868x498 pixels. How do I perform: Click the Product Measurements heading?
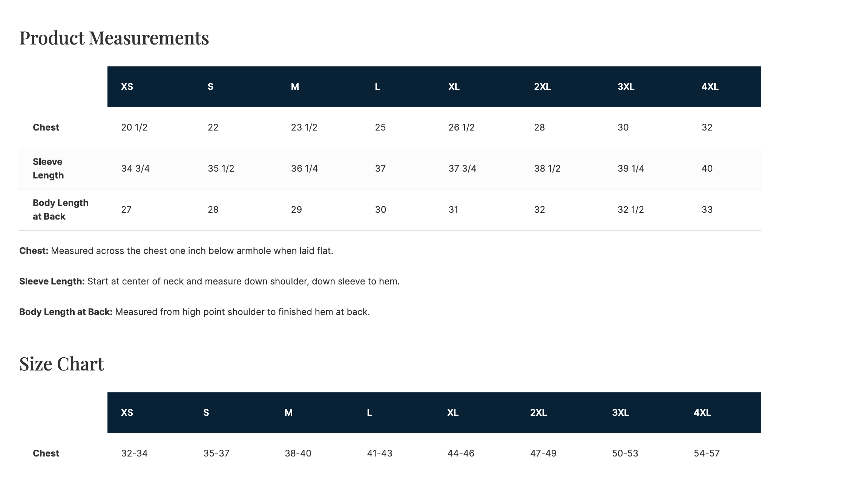pos(114,38)
